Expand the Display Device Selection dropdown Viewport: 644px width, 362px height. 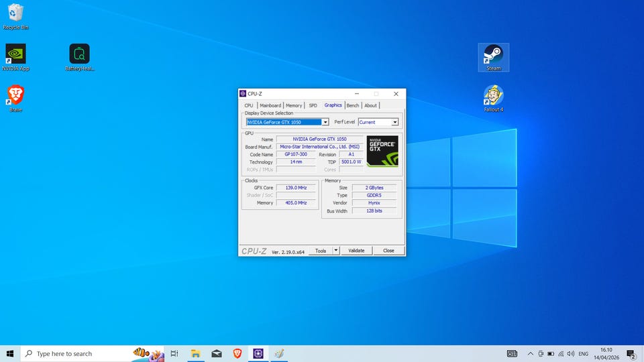click(325, 122)
